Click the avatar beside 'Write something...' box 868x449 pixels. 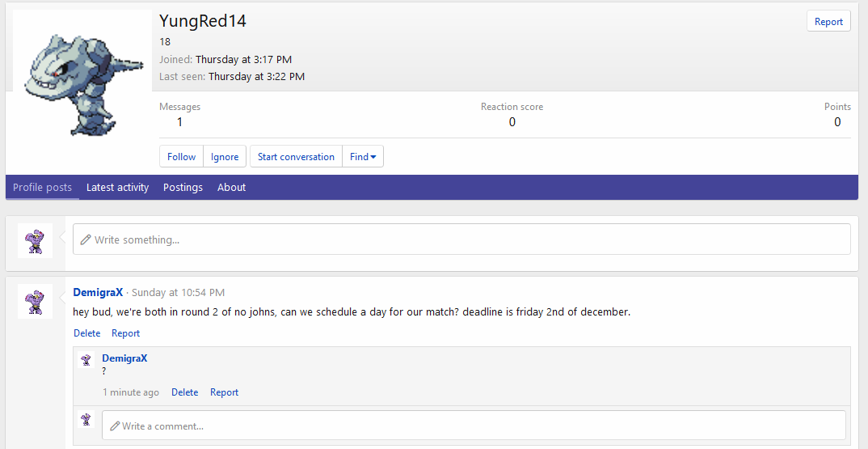[35, 240]
